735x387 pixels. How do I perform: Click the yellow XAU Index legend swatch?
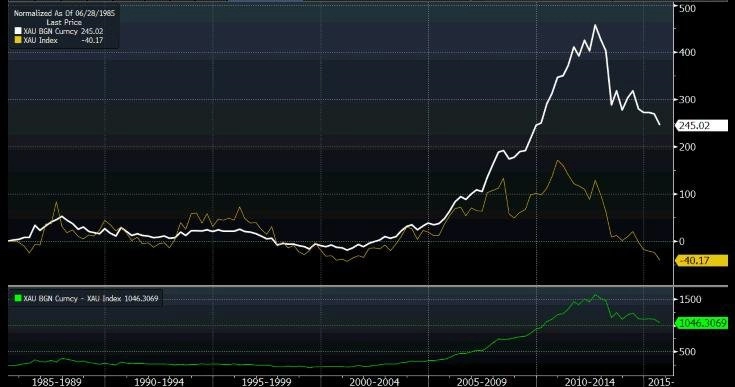tap(18, 40)
